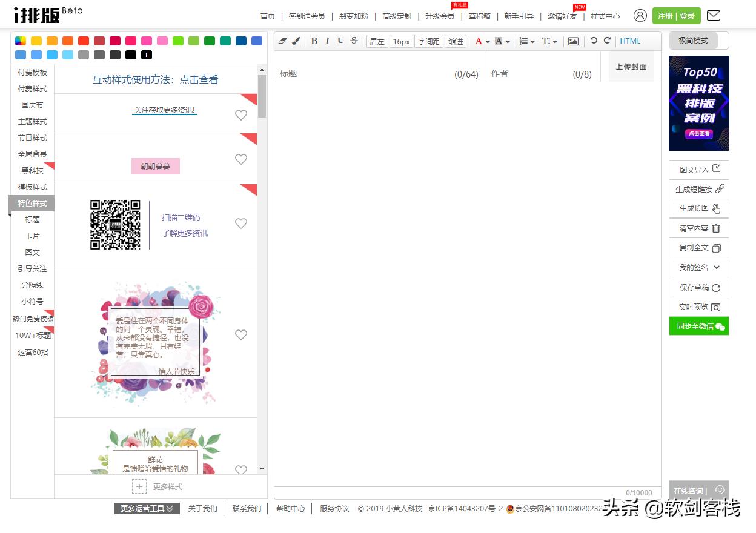The height and width of the screenshot is (533, 756).
Task: Click the redo arrow icon
Action: point(607,41)
